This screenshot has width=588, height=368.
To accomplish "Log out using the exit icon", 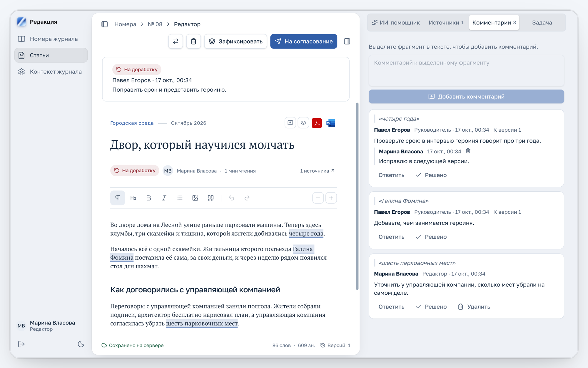I will coord(21,344).
